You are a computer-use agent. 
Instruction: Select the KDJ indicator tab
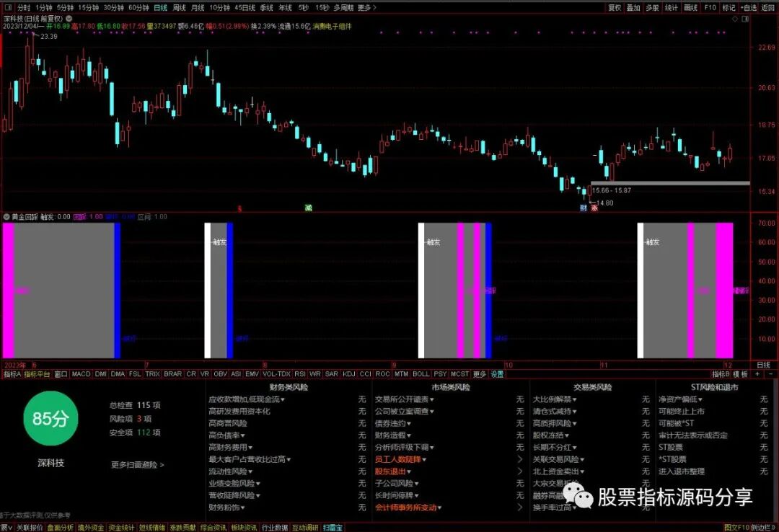[349, 374]
